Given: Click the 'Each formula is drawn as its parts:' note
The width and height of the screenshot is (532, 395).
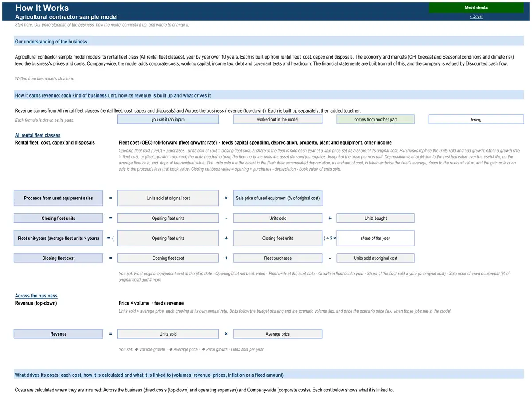Looking at the screenshot, I should coord(45,120).
